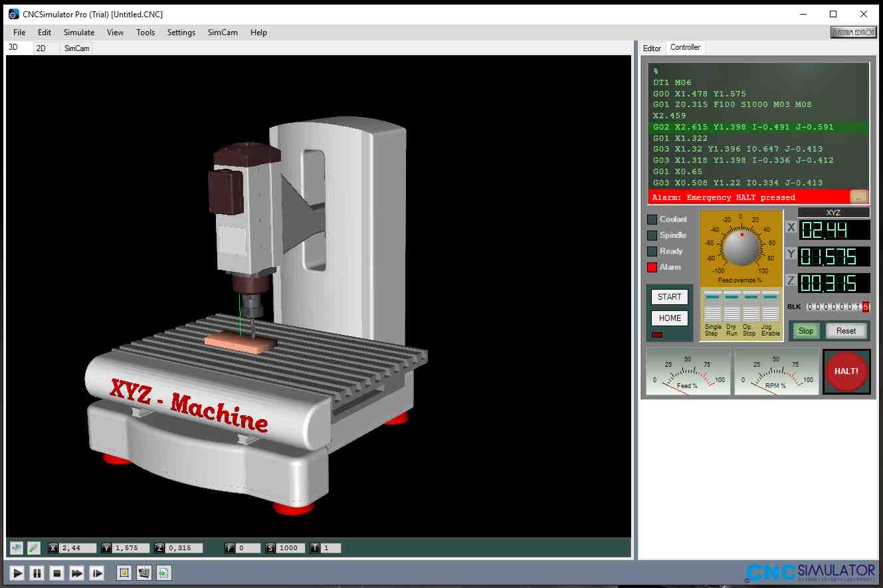Click the machine view icon in bottom toolbar
The height and width of the screenshot is (588, 883).
click(x=144, y=573)
